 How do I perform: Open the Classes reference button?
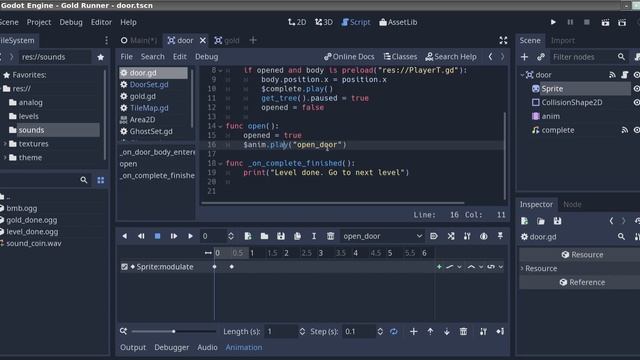[400, 57]
